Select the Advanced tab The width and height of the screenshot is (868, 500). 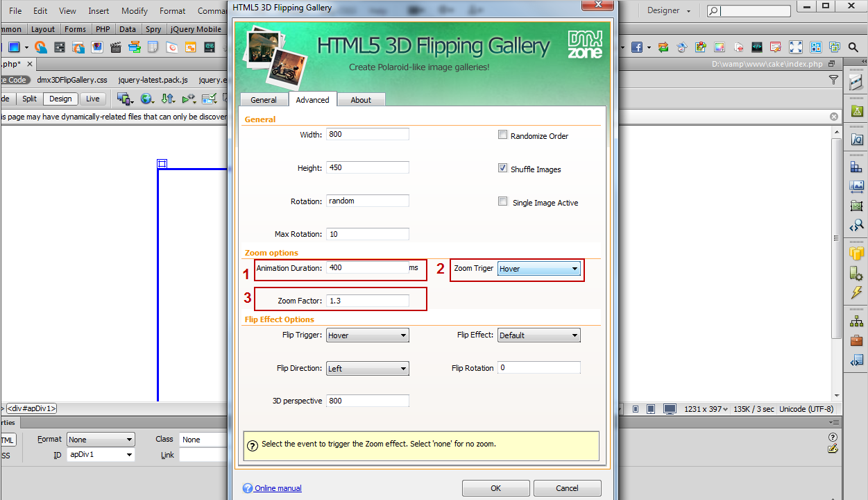(312, 99)
